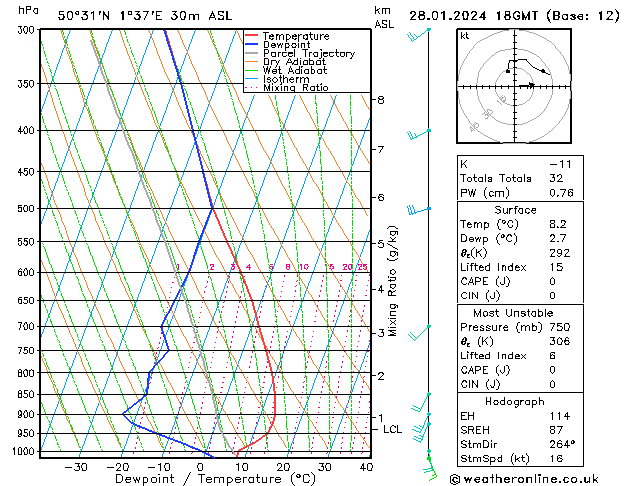This screenshot has width=629, height=486.
Task: Click the storm motion arrow in hodograph
Action: pos(527,85)
